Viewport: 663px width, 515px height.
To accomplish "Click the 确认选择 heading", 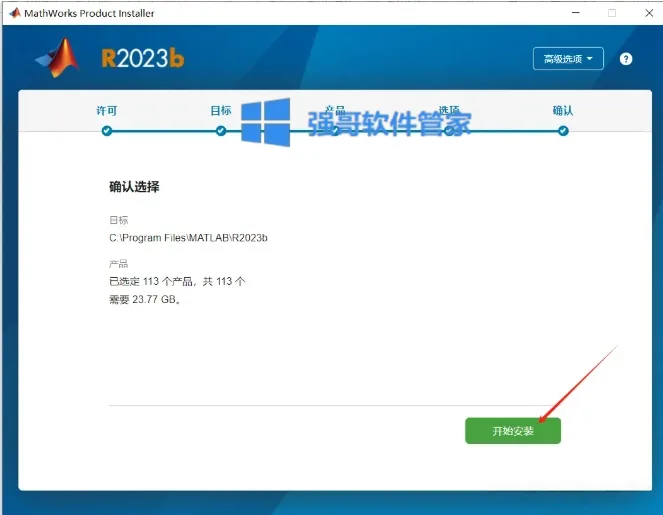I will pyautogui.click(x=134, y=187).
